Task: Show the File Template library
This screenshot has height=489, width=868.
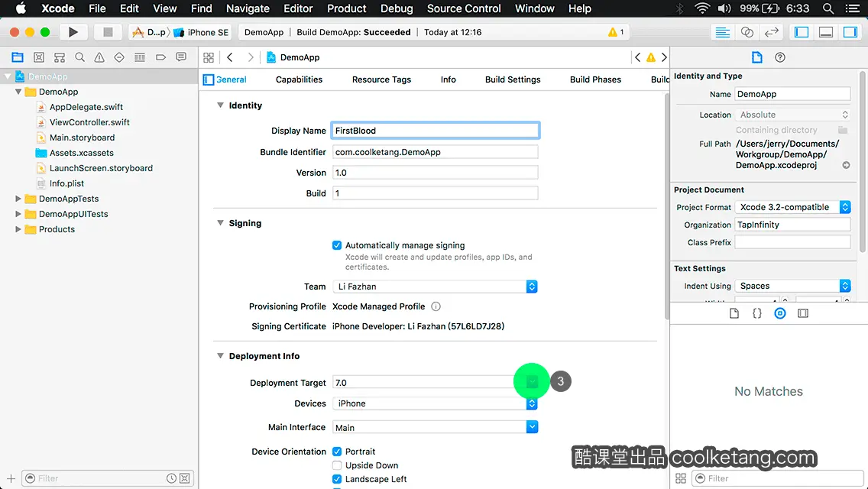Action: pos(734,313)
